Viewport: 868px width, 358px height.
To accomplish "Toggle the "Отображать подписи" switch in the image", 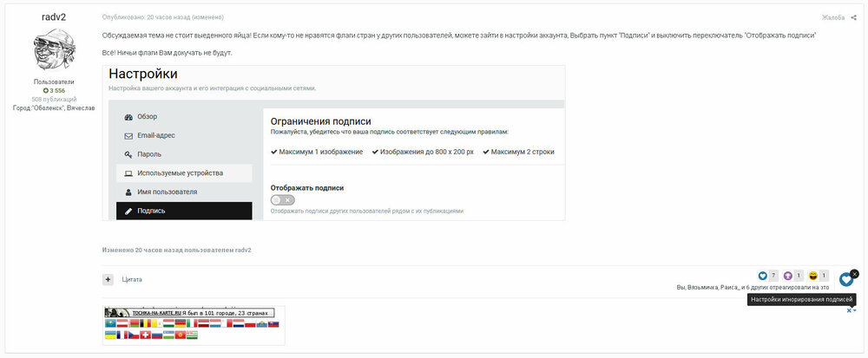I will click(x=282, y=200).
